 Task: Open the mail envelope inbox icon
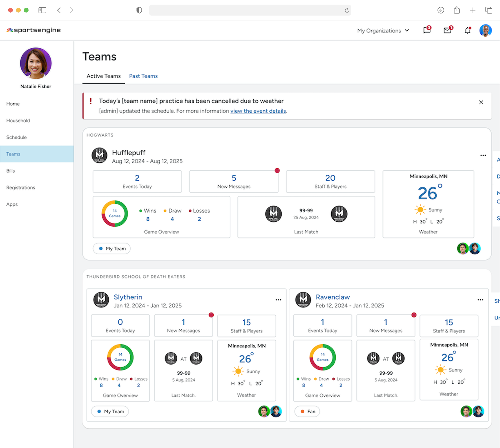tap(447, 30)
